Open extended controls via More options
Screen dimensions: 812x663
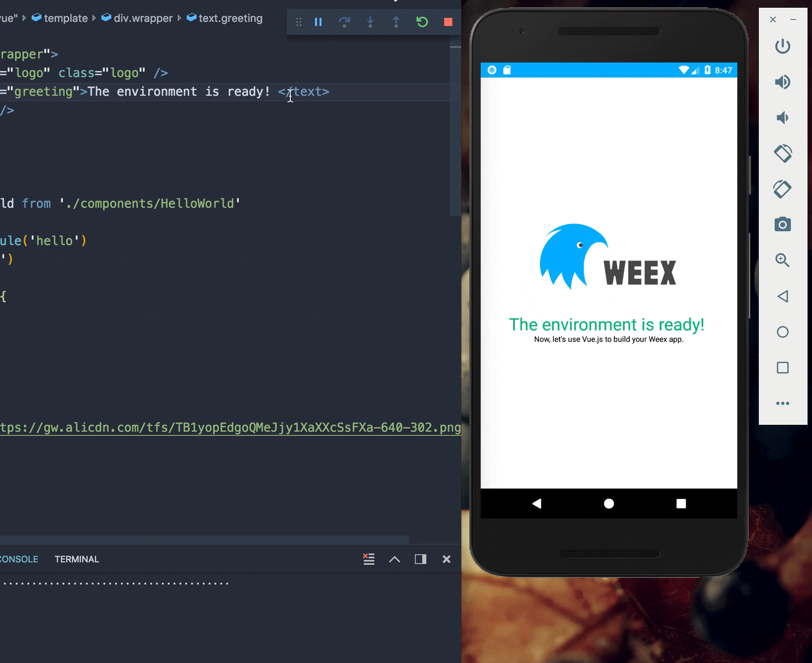pos(782,403)
